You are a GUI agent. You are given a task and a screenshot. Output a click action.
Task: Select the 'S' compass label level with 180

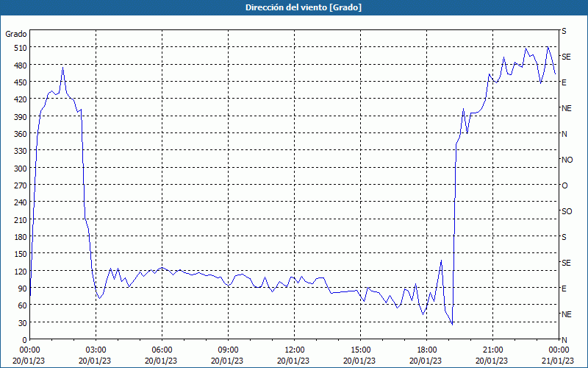(x=564, y=237)
